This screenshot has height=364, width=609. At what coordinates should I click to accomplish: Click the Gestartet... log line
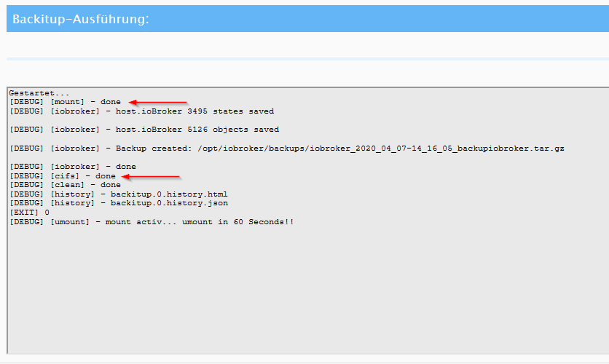point(39,93)
